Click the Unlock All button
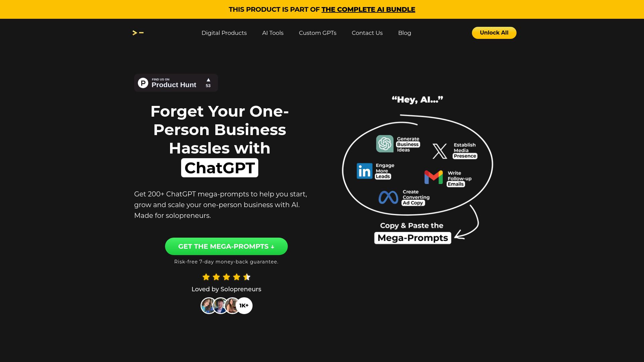Screen dimensions: 644x362 pos(494,33)
